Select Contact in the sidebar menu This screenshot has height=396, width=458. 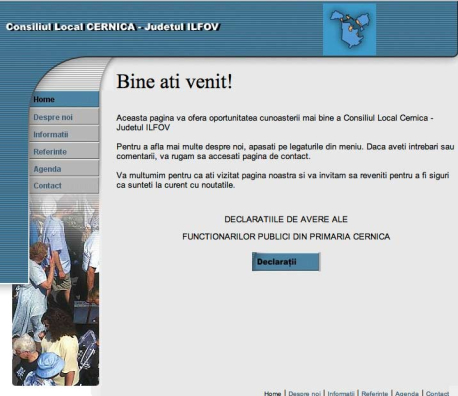64,186
